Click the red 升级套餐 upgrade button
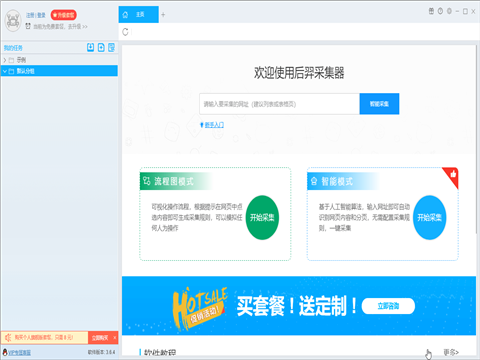480x360 pixels. coord(63,15)
